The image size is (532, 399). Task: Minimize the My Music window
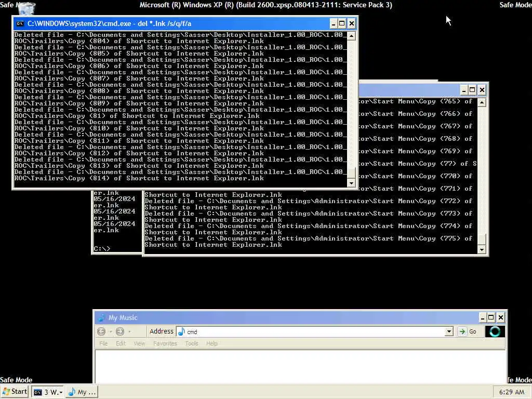(482, 317)
